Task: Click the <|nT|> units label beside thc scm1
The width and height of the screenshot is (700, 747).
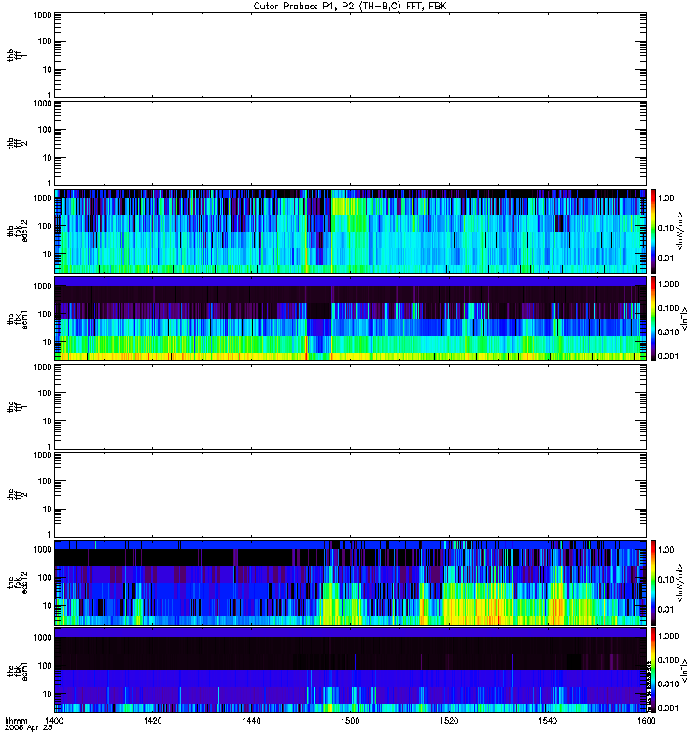Action: coord(684,670)
